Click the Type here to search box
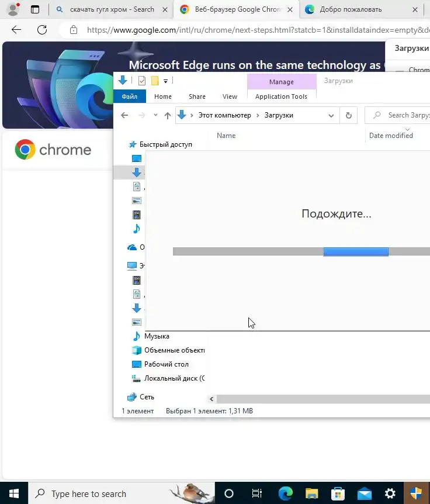Image resolution: width=430 pixels, height=504 pixels. click(122, 493)
